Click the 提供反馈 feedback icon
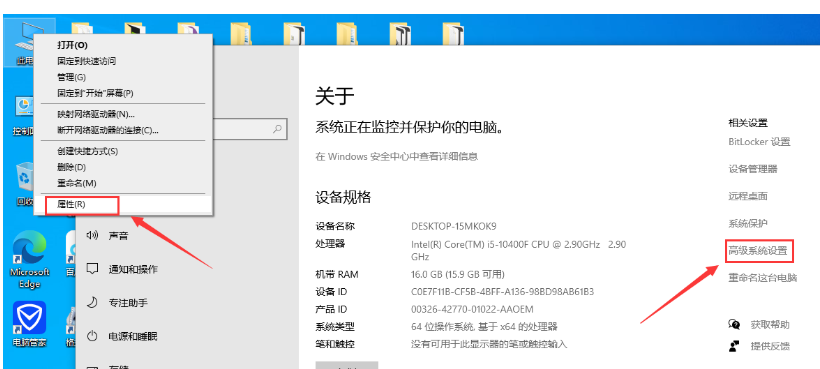The image size is (820, 369). click(734, 345)
